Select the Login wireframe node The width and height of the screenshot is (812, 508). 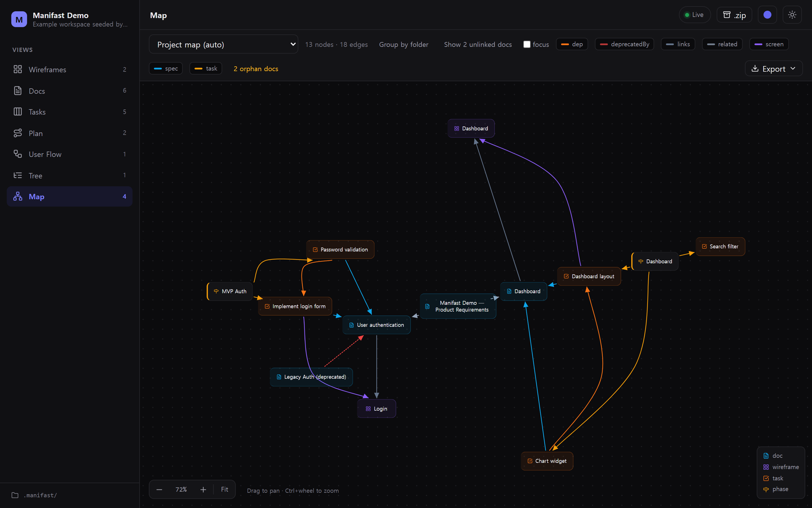click(x=376, y=409)
